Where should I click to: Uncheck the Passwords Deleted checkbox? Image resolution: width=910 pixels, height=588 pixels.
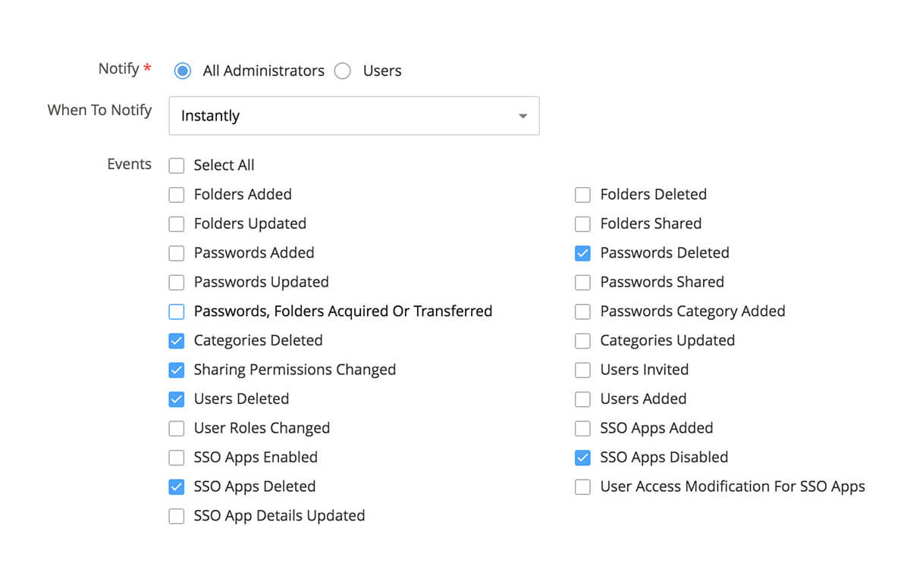[x=582, y=253]
